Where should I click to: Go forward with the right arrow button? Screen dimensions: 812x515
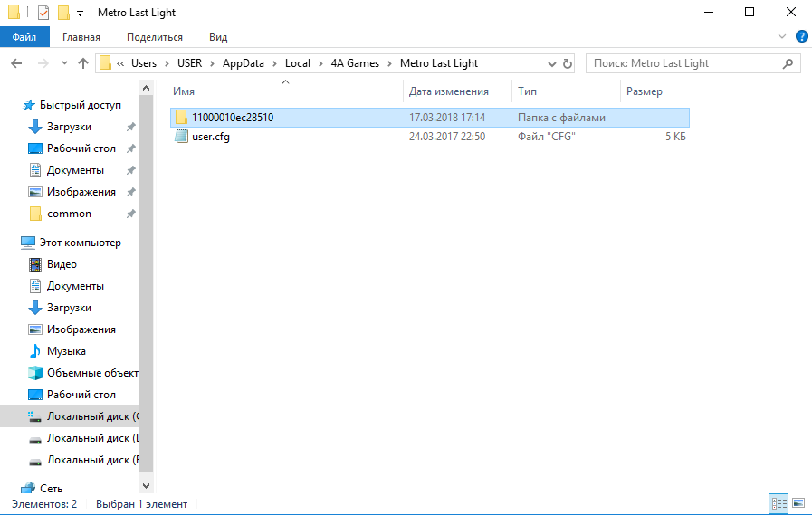(43, 63)
